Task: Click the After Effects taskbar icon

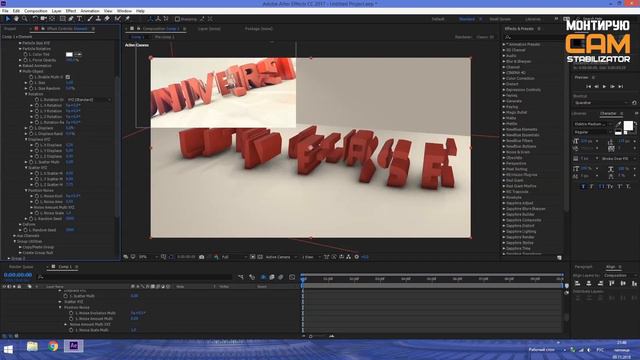Action: 73,346
